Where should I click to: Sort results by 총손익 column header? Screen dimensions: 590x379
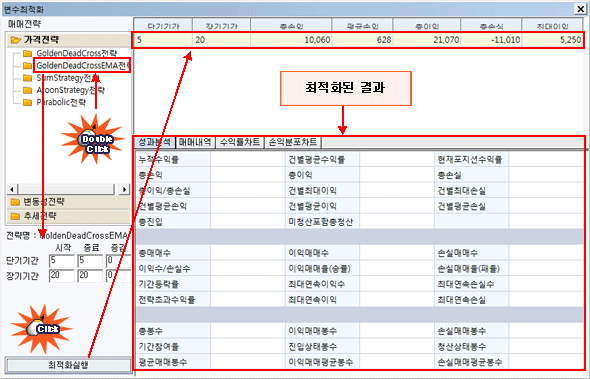point(291,26)
